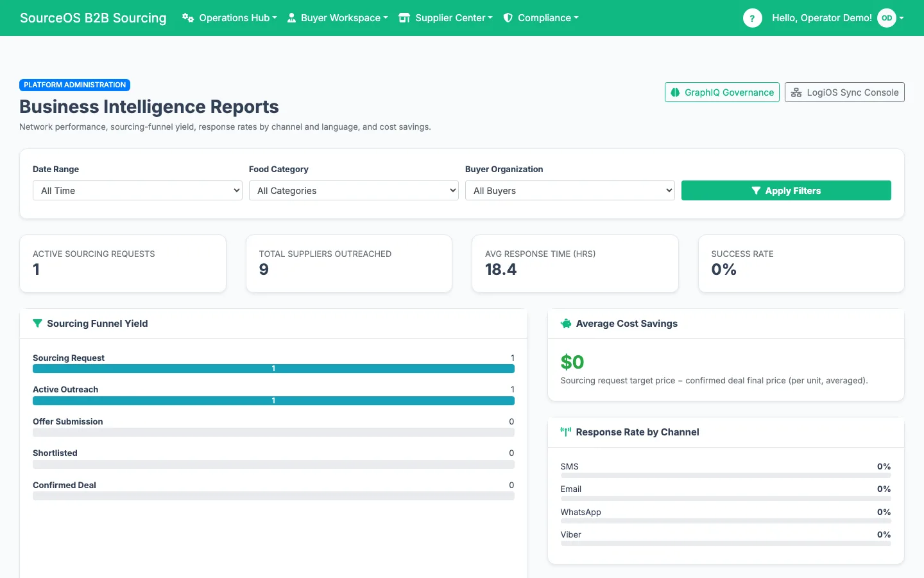Click Hello, Operator Demo! greeting
This screenshot has width=924, height=578.
click(x=822, y=18)
